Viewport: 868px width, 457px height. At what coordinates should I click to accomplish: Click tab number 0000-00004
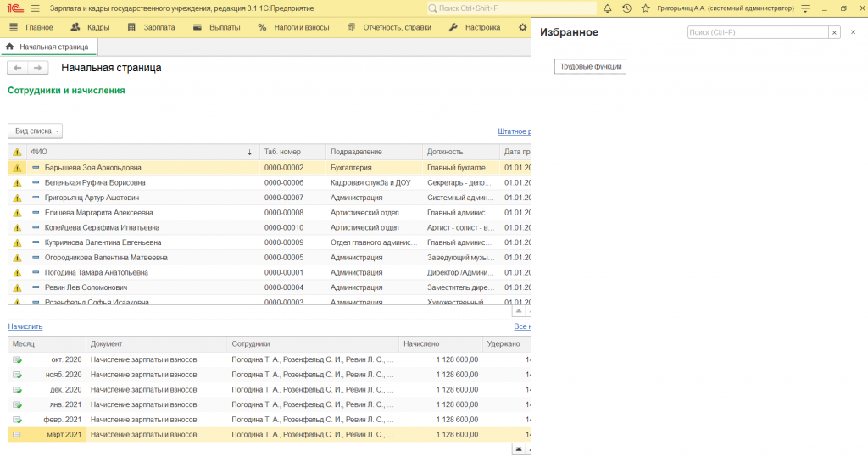tap(284, 287)
